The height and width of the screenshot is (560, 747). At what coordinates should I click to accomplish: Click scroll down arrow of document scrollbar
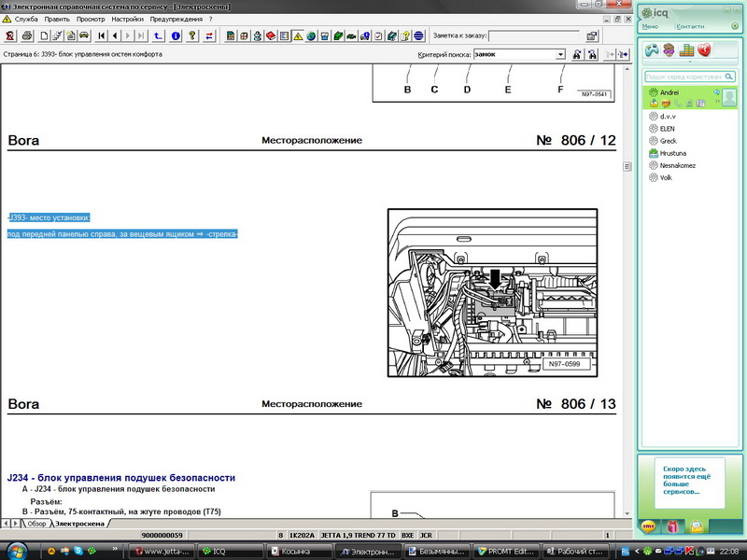point(627,514)
